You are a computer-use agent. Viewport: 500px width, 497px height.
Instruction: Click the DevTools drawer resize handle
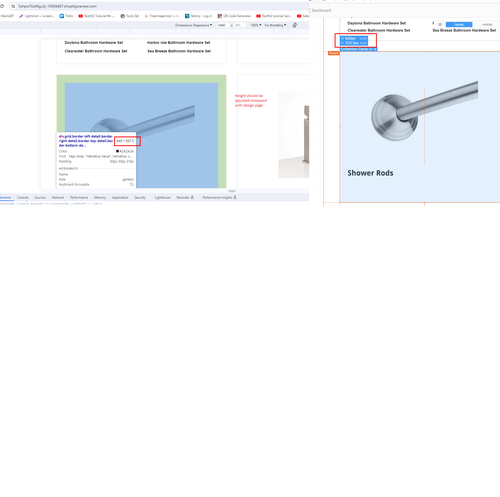(x=232, y=191)
